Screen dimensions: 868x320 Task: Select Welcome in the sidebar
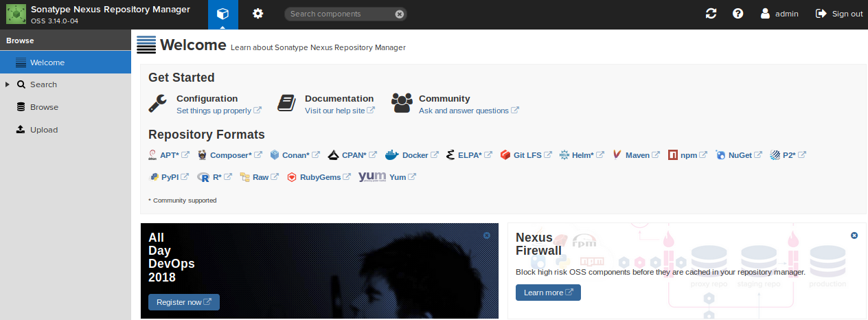(65, 62)
